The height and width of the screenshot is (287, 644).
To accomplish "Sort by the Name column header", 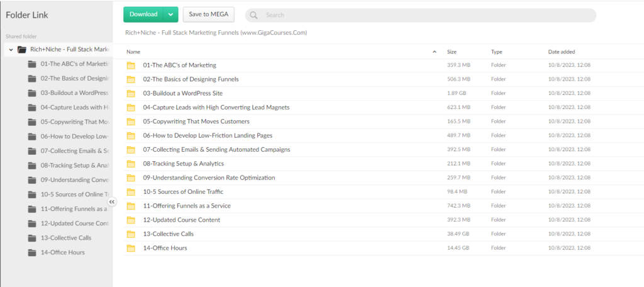I will pyautogui.click(x=133, y=52).
